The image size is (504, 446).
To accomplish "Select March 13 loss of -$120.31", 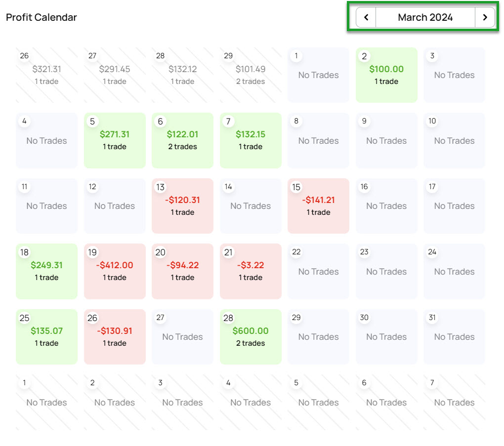I will tap(182, 206).
